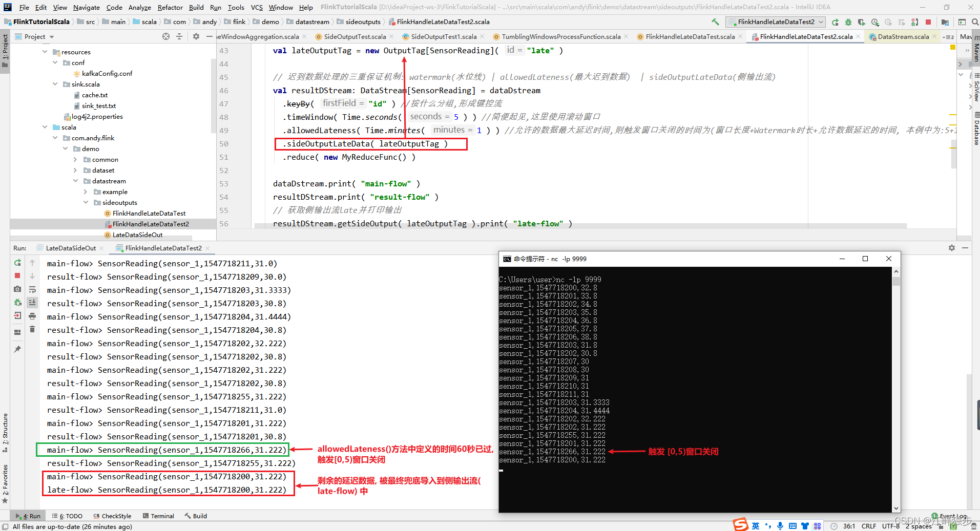This screenshot has width=980, height=531.
Task: Stop the program with the top toolbar red square
Action: point(928,22)
